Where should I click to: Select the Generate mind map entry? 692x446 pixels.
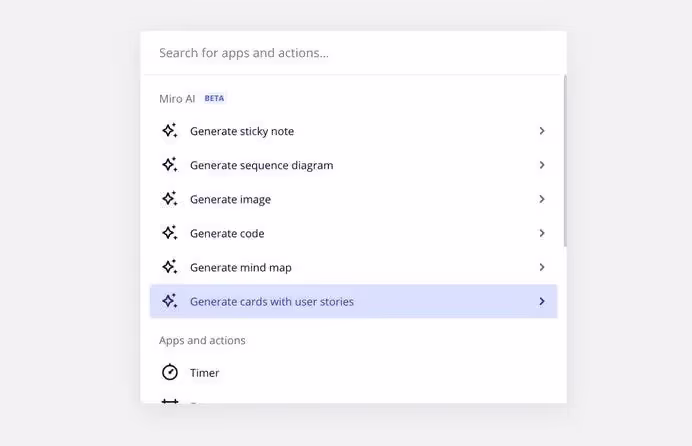241,267
